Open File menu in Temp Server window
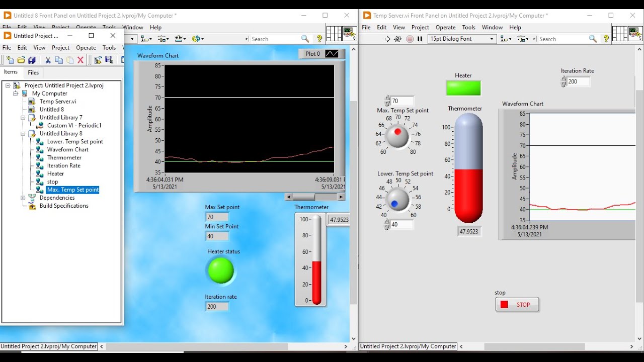Screen dimensions: 644x362 click(x=366, y=27)
